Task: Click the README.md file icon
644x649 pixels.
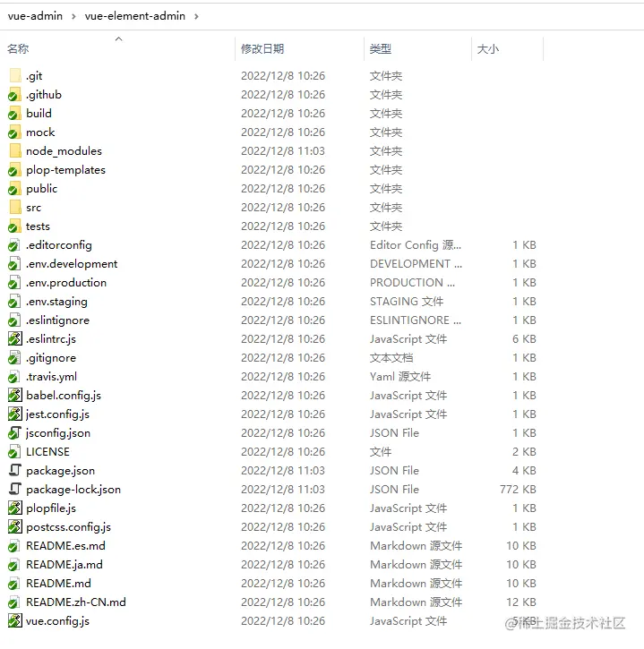Action: 14,584
